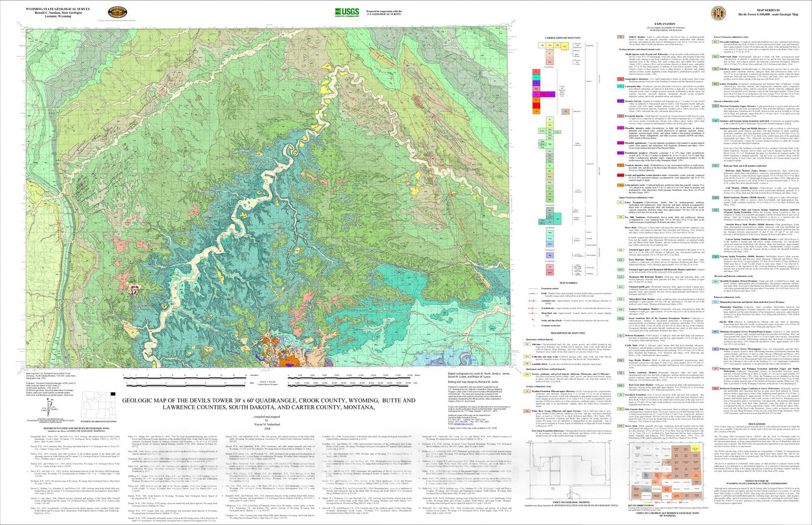Click the Laramie, Wyoming header line
The image size is (812, 525).
click(57, 16)
